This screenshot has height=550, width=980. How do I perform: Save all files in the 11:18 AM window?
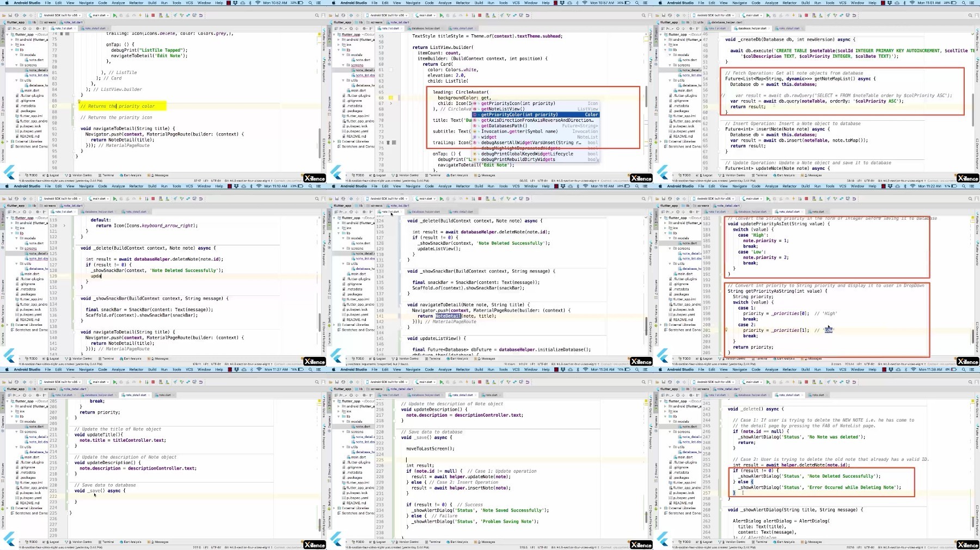point(337,199)
